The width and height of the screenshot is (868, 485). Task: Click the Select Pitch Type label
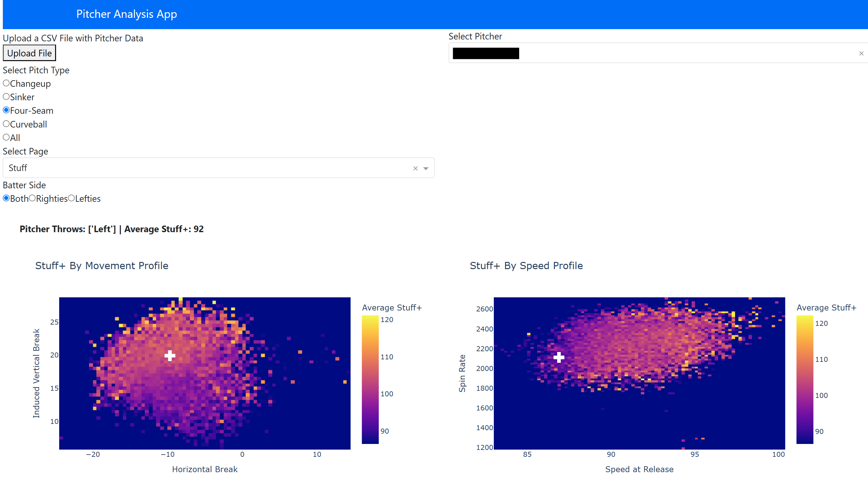click(36, 70)
